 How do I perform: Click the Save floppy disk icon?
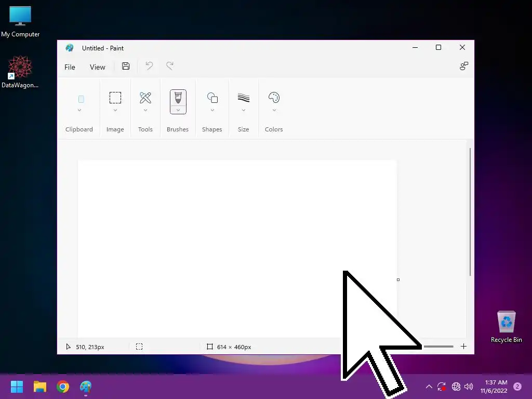point(126,66)
